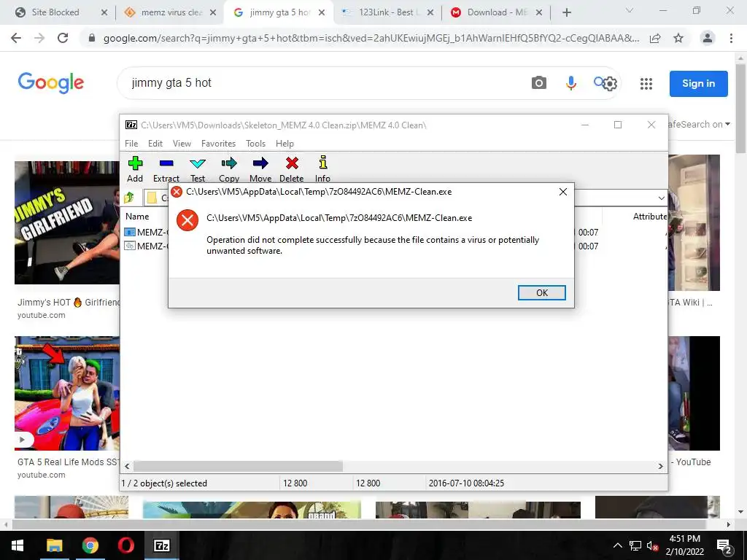Viewport: 747px width, 560px height.
Task: Open File Explorer from the taskbar
Action: pyautogui.click(x=54, y=545)
